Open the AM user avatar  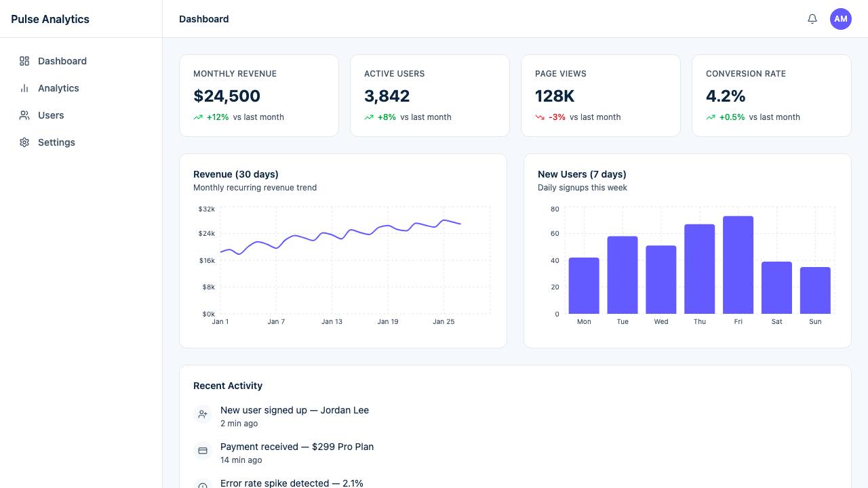(x=841, y=19)
